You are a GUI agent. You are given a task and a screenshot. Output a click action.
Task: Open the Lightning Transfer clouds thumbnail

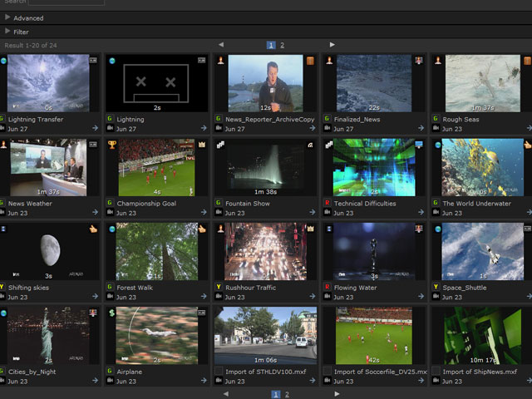pyautogui.click(x=48, y=83)
